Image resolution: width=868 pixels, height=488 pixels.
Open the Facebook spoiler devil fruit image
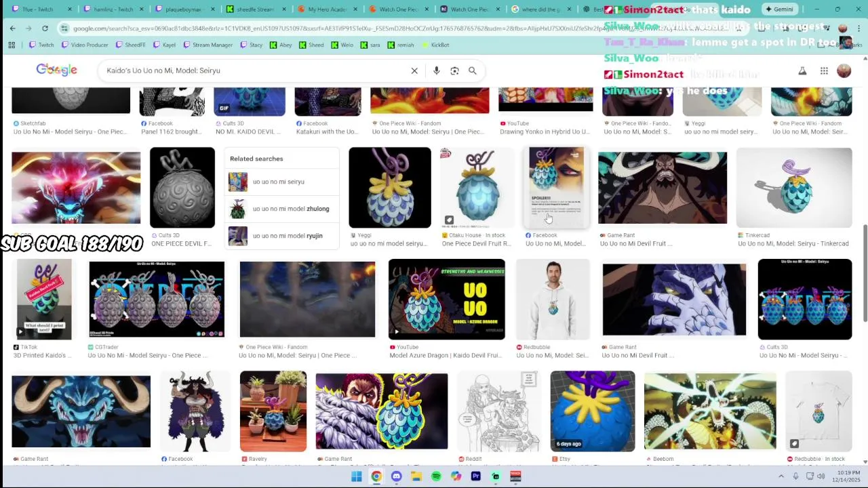click(556, 188)
